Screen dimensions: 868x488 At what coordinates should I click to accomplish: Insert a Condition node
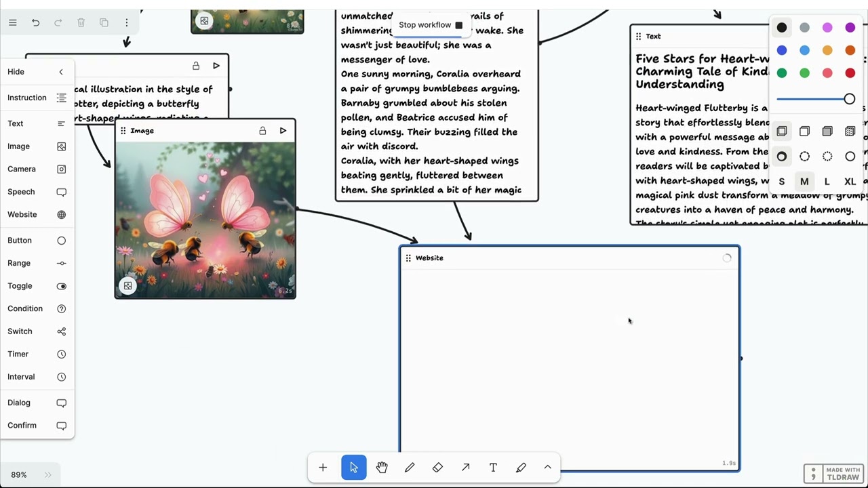point(37,308)
